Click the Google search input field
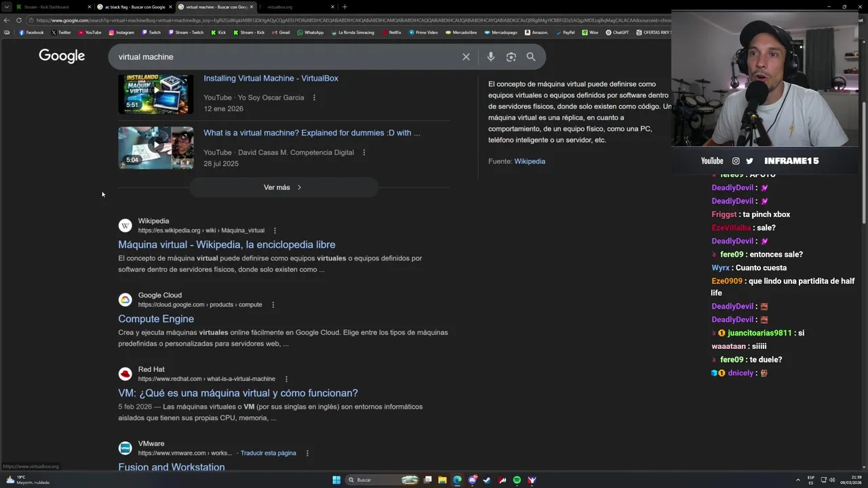The image size is (868, 488). click(285, 57)
